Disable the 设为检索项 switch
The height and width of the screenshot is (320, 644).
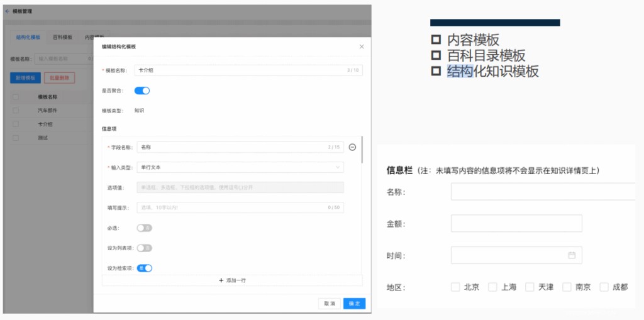pyautogui.click(x=144, y=268)
